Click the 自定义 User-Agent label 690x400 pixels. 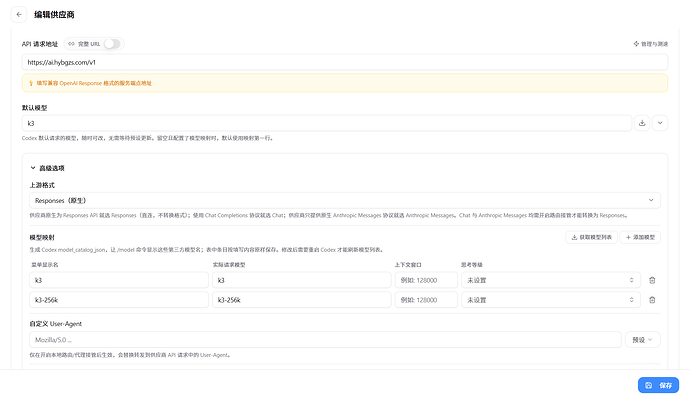[55, 324]
